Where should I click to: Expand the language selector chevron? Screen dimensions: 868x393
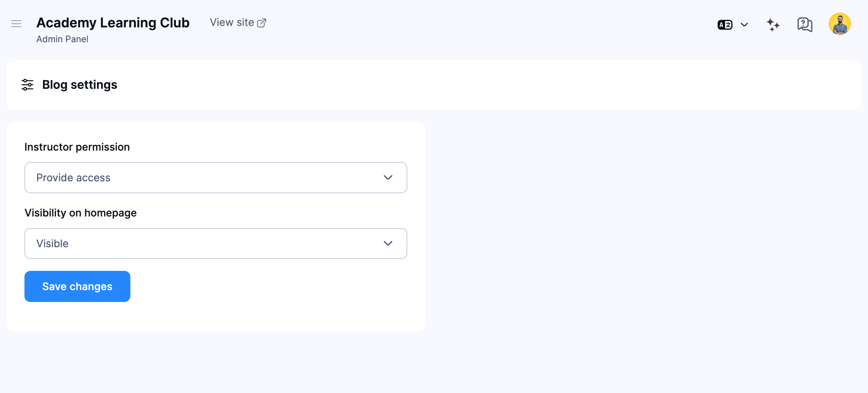coord(744,24)
